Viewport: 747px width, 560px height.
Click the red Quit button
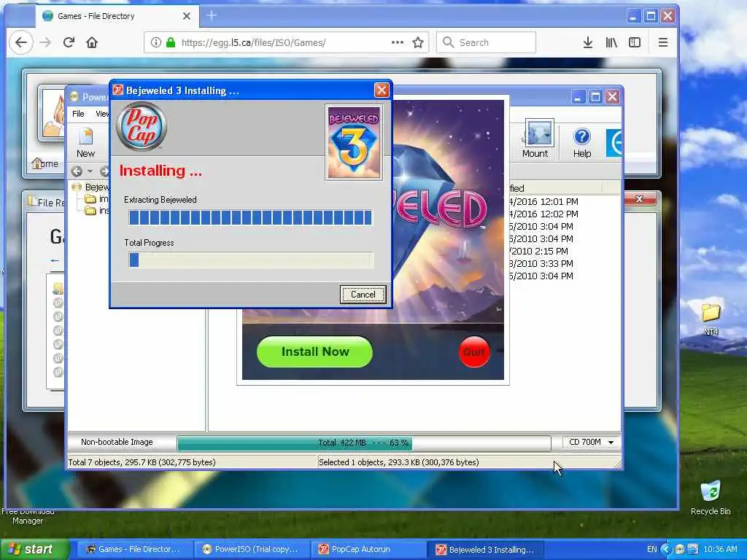(x=473, y=352)
